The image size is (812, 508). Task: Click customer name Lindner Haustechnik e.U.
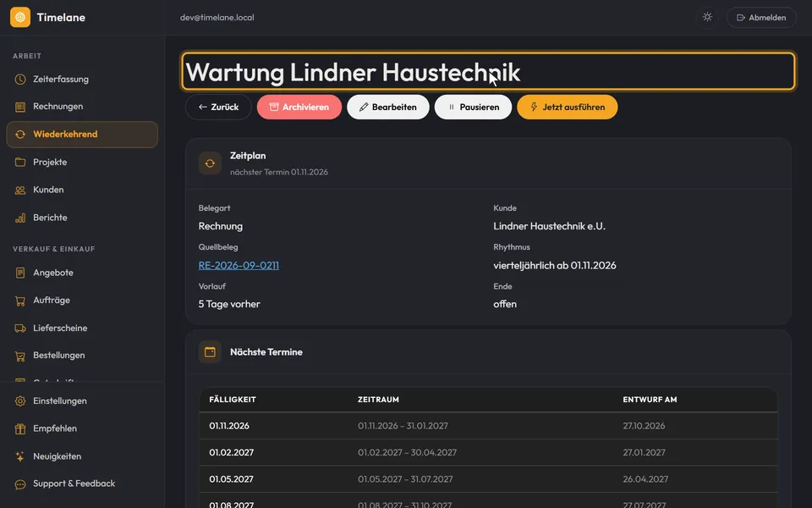point(550,226)
